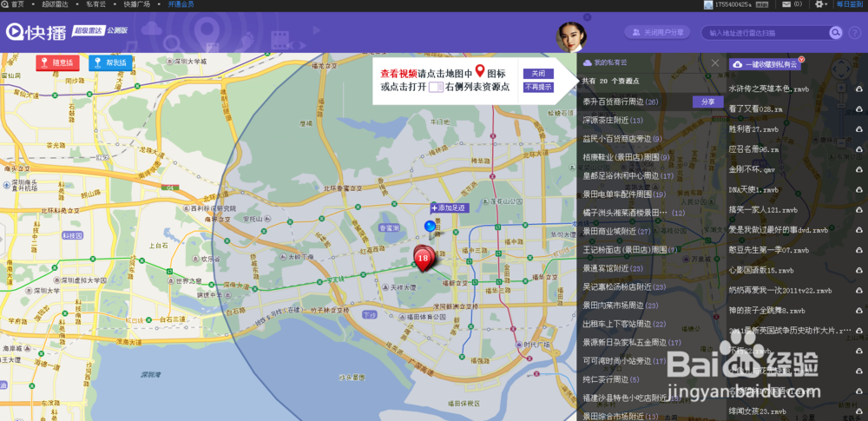Click the red 随意插 pin button
Image resolution: width=868 pixels, height=421 pixels.
pyautogui.click(x=57, y=62)
